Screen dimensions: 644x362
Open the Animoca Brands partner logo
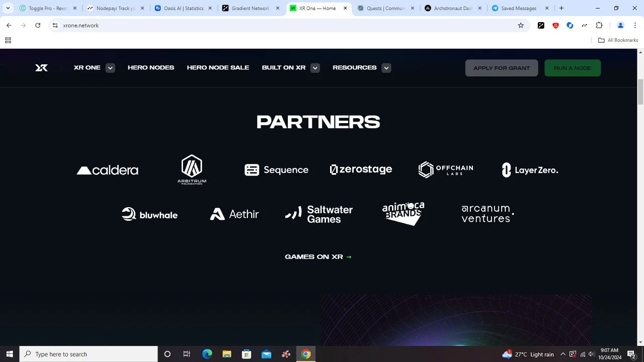[x=403, y=214]
